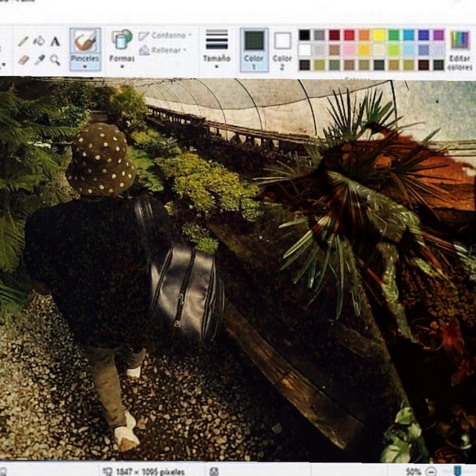Screen dimensions: 476x476
Task: Pick the Text tool
Action: pos(55,42)
